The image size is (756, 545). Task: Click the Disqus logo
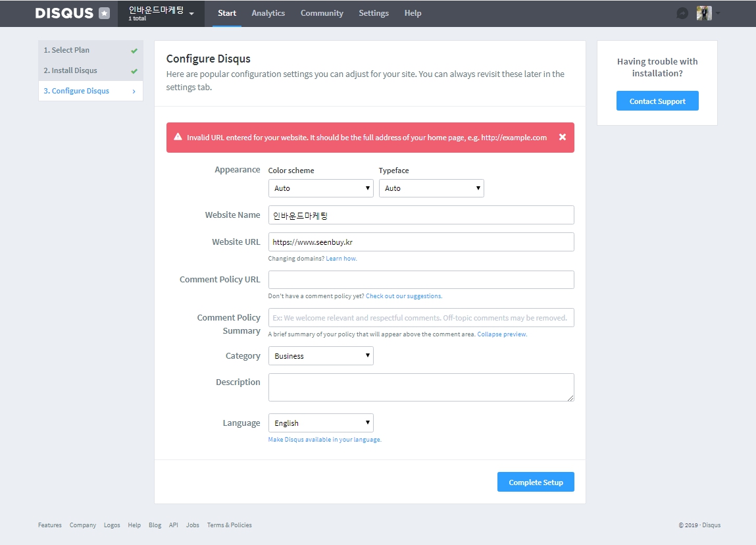pyautogui.click(x=64, y=13)
